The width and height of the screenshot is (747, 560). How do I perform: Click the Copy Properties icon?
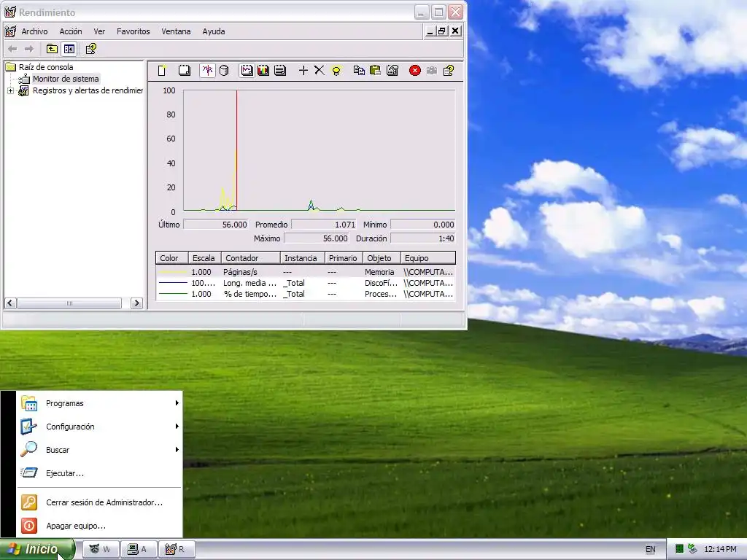[x=359, y=71]
